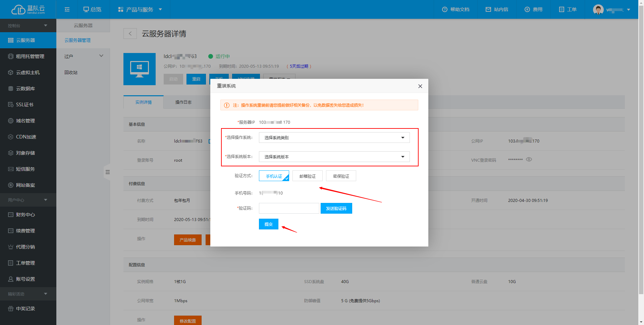
Task: Open the 选择系统版本 dropdown
Action: (334, 157)
